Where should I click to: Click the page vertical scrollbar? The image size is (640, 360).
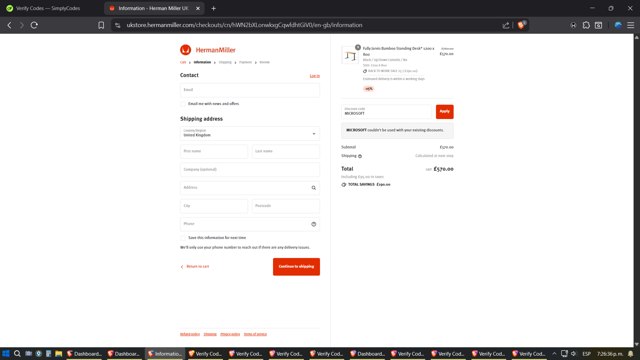(x=636, y=190)
